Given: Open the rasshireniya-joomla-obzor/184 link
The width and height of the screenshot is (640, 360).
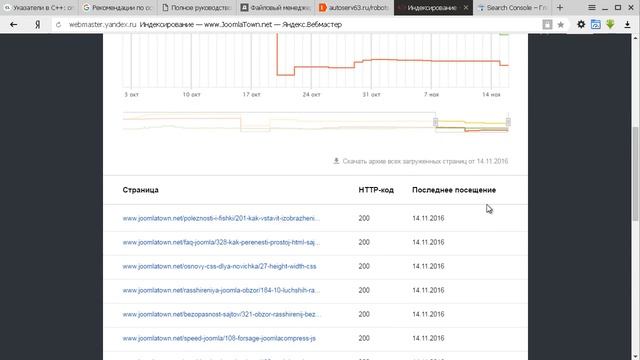Looking at the screenshot, I should coord(221,290).
